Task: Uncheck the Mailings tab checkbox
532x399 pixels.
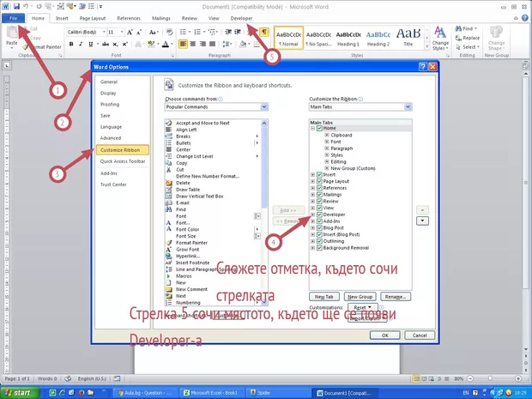Action: point(318,194)
